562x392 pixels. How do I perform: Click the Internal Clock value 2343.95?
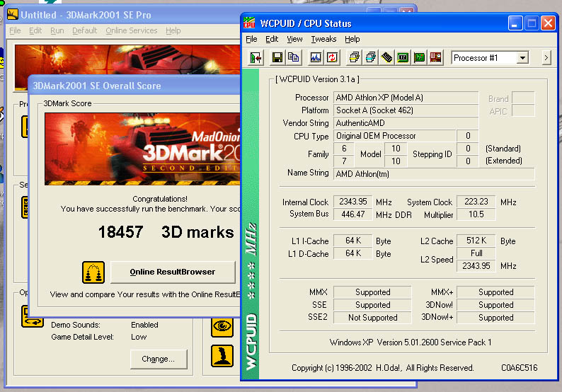click(353, 202)
